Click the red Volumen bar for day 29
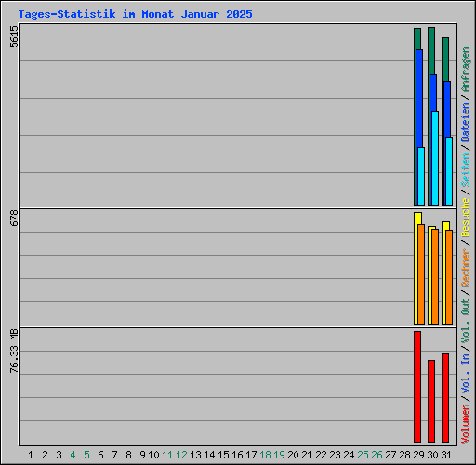 coord(417,387)
